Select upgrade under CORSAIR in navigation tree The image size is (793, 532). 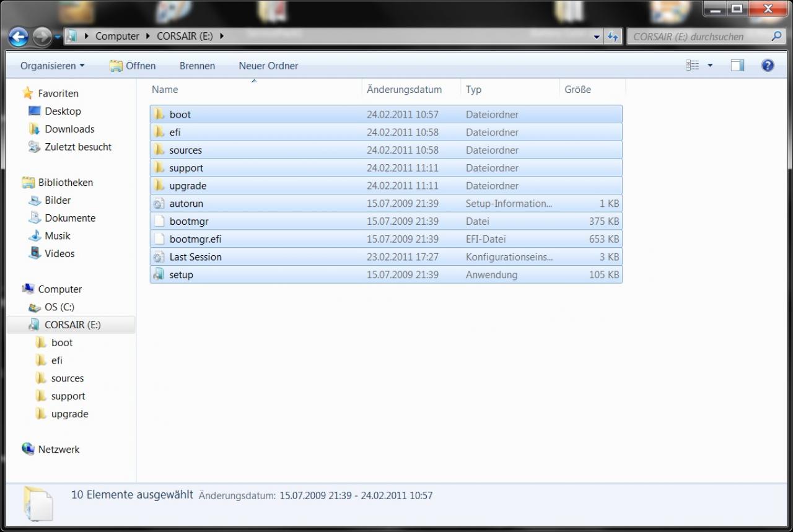[69, 414]
